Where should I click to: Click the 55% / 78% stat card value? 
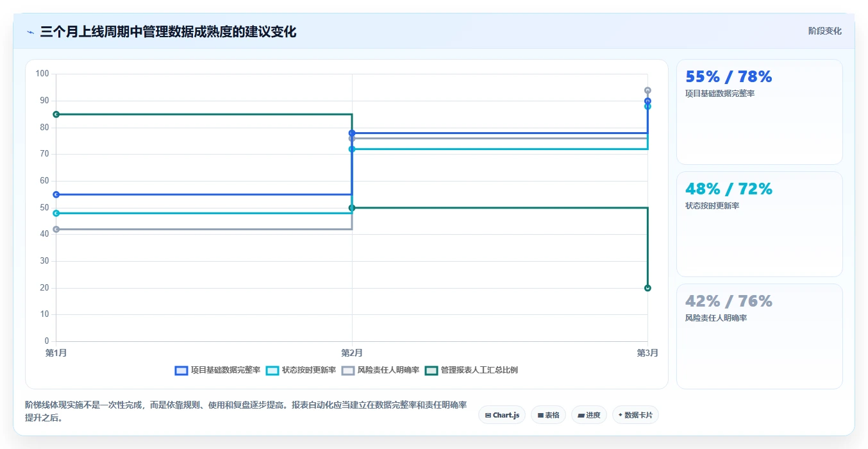pyautogui.click(x=729, y=77)
